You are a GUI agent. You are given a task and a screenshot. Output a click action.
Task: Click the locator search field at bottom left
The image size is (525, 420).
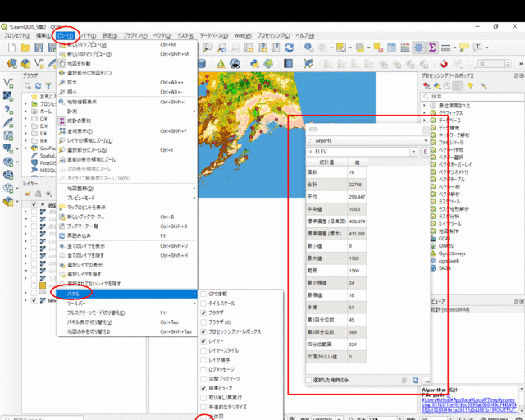(x=43, y=418)
